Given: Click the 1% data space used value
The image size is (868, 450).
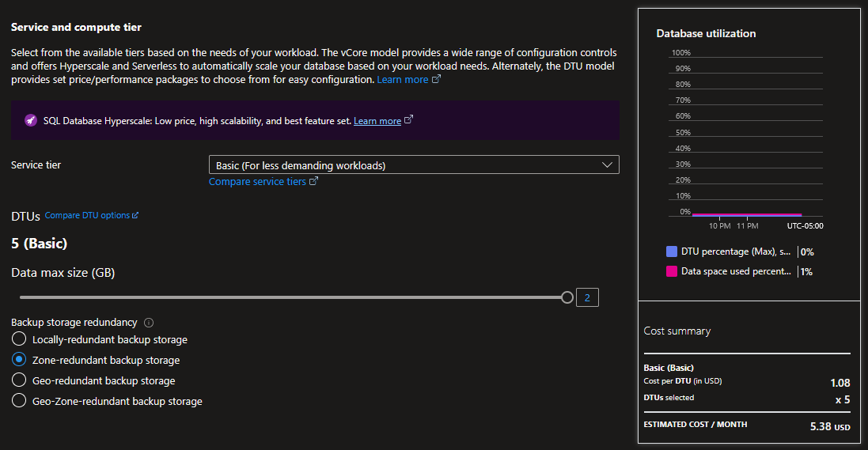Looking at the screenshot, I should coord(806,272).
